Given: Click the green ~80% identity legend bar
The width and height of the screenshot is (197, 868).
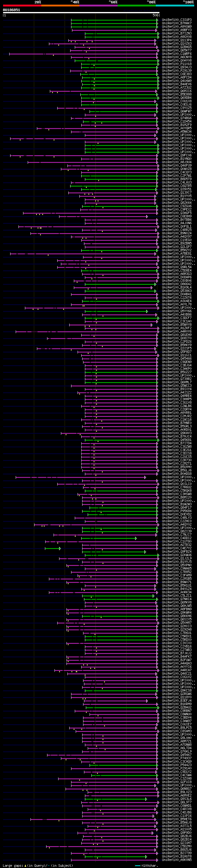Looking at the screenshot, I should [x=137, y=6].
